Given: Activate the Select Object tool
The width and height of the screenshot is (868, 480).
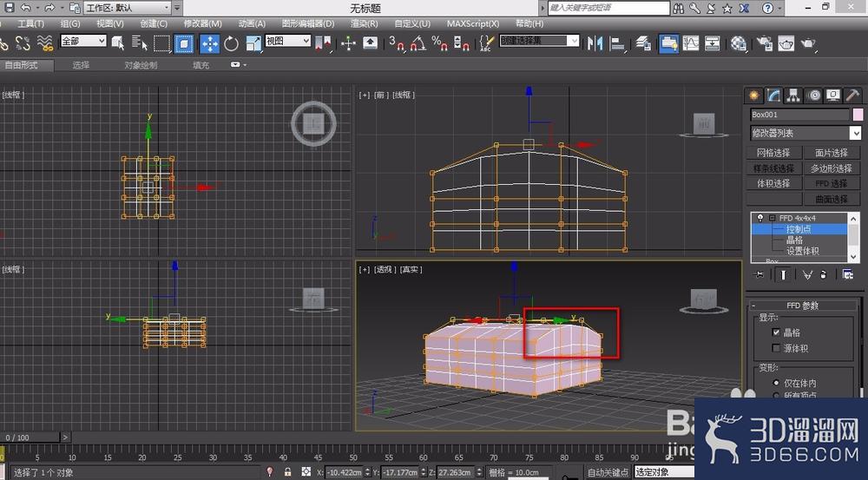Looking at the screenshot, I should click(x=118, y=43).
